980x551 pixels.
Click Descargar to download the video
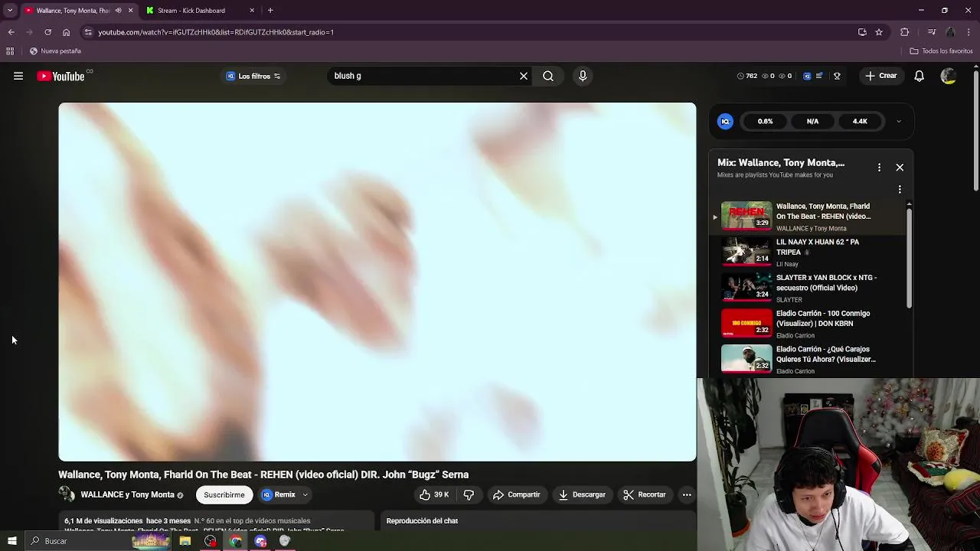coord(582,494)
